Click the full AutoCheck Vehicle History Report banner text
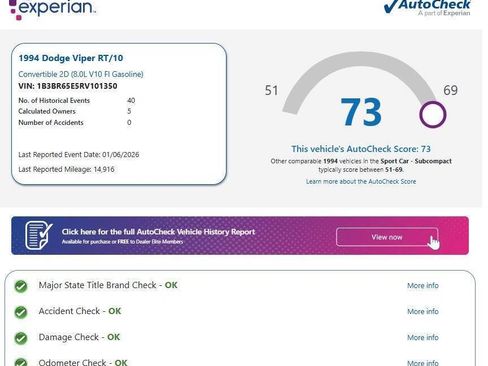This screenshot has width=488, height=366. (x=158, y=232)
